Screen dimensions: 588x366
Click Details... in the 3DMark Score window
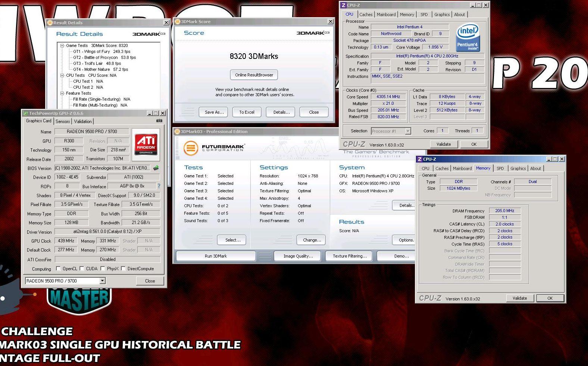(x=281, y=112)
